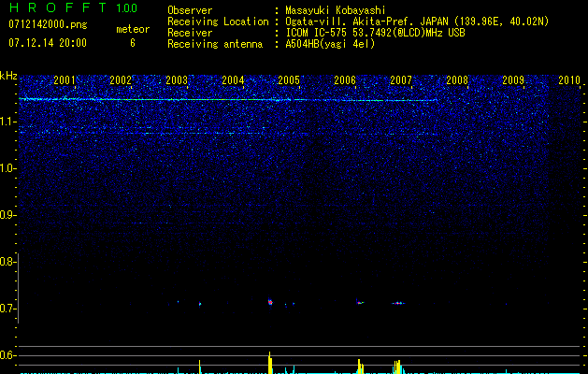Click frequency axis label 0.9
This screenshot has width=588, height=374.
[x=7, y=215]
